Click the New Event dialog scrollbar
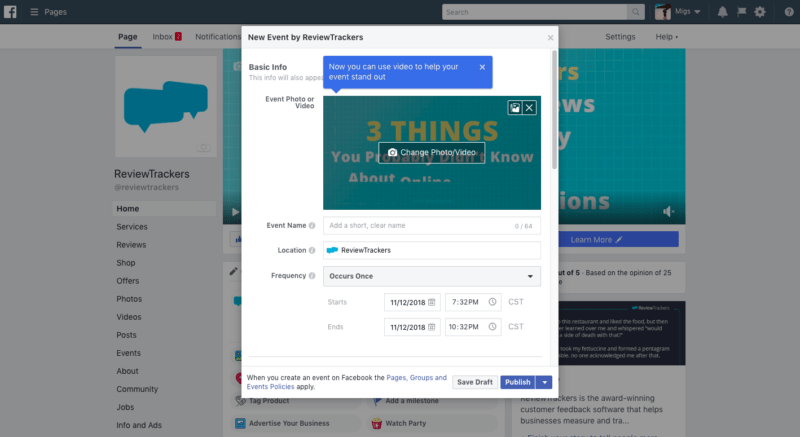The height and width of the screenshot is (437, 800). coord(555,110)
